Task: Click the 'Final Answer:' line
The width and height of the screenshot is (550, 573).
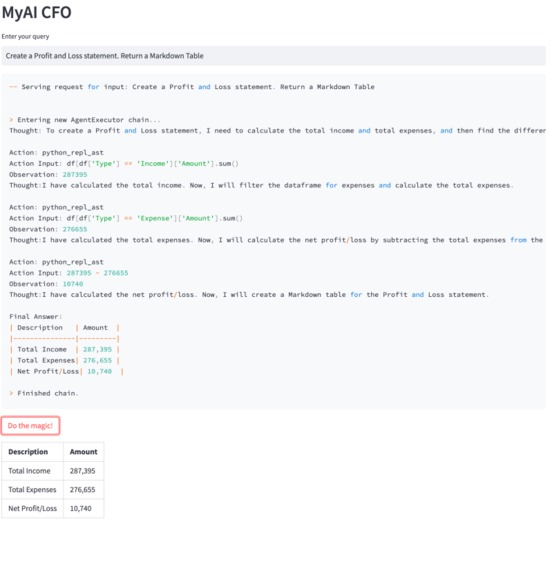Action: pyautogui.click(x=36, y=317)
